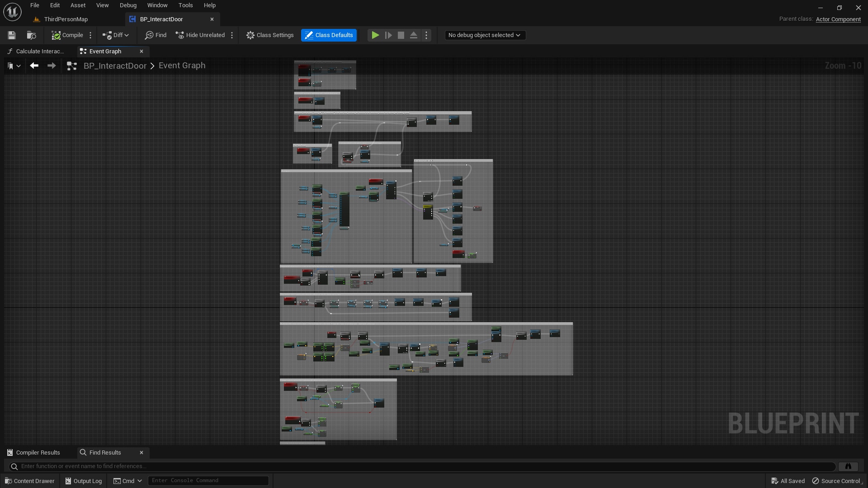Open Find to search graph nodes
Viewport: 868px width, 488px height.
[x=155, y=35]
